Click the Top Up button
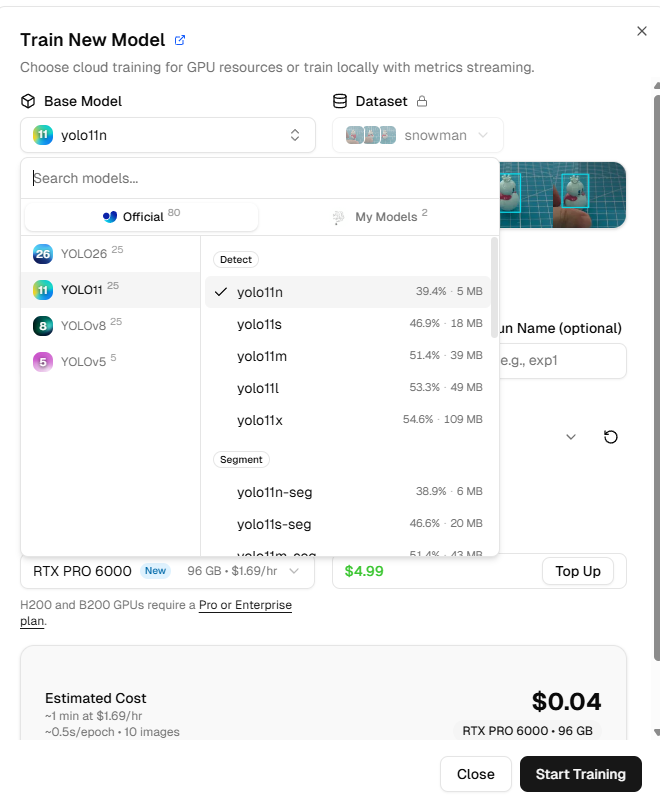This screenshot has width=660, height=797. tap(578, 571)
